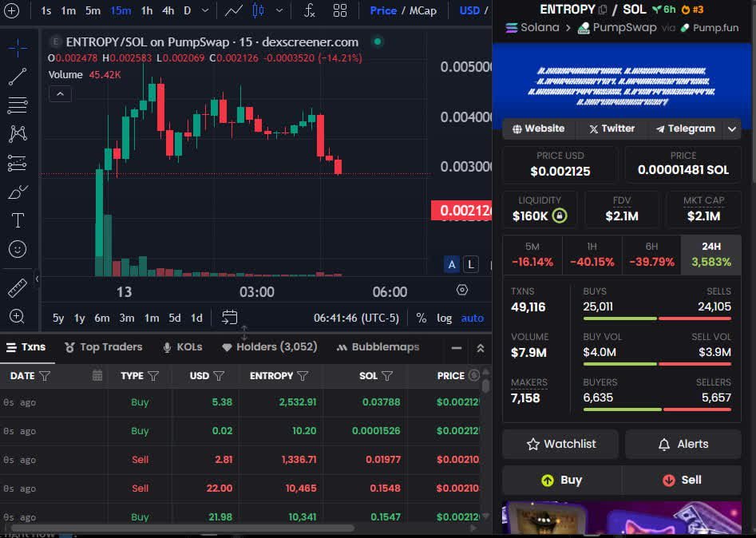Set price Alerts for ENTROPY
This screenshot has width=756, height=538.
[683, 444]
